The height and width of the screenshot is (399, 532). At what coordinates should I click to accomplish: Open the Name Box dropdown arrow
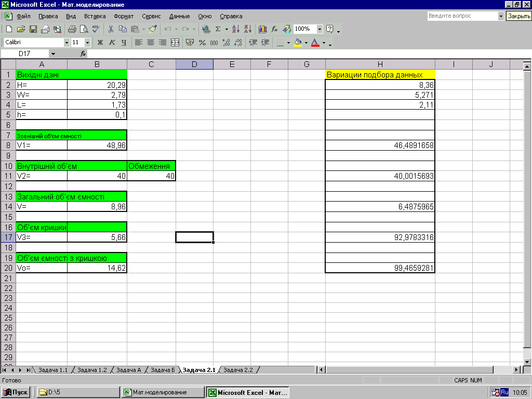pyautogui.click(x=53, y=54)
